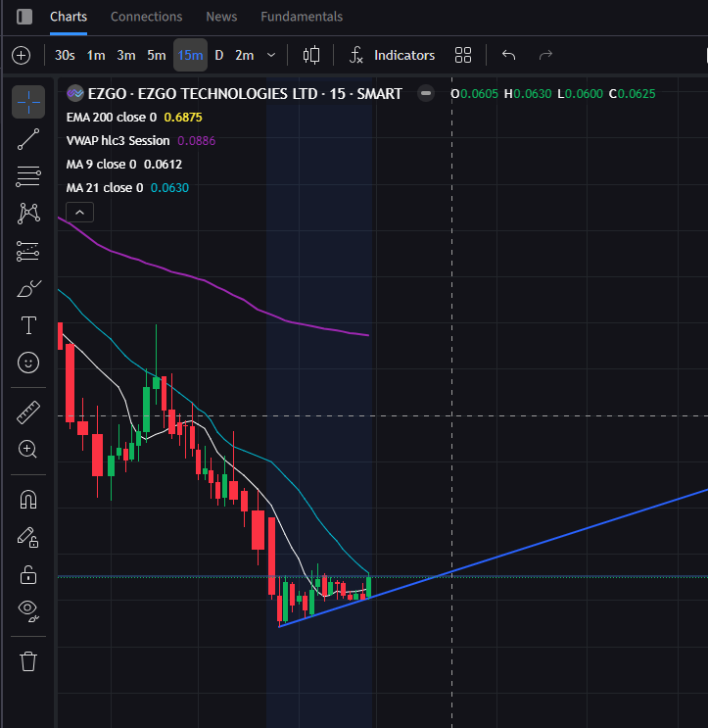Toggle the sidebar panel icon
This screenshot has height=728, width=708.
(24, 17)
